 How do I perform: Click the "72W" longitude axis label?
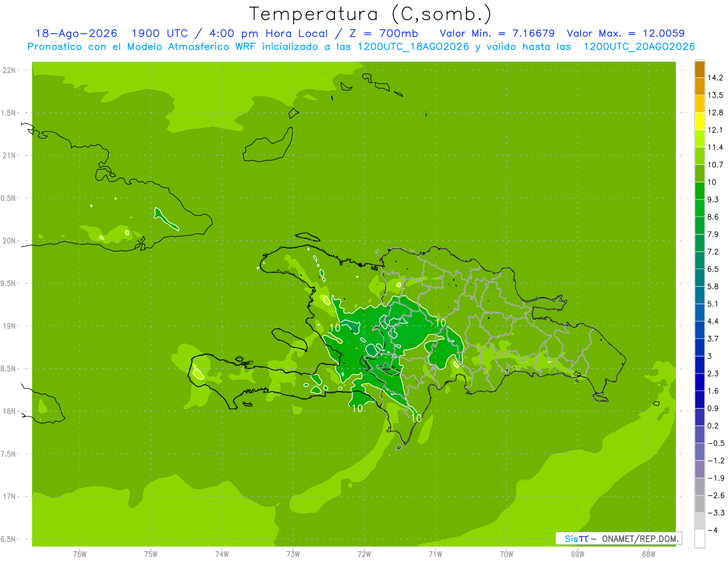coord(365,555)
